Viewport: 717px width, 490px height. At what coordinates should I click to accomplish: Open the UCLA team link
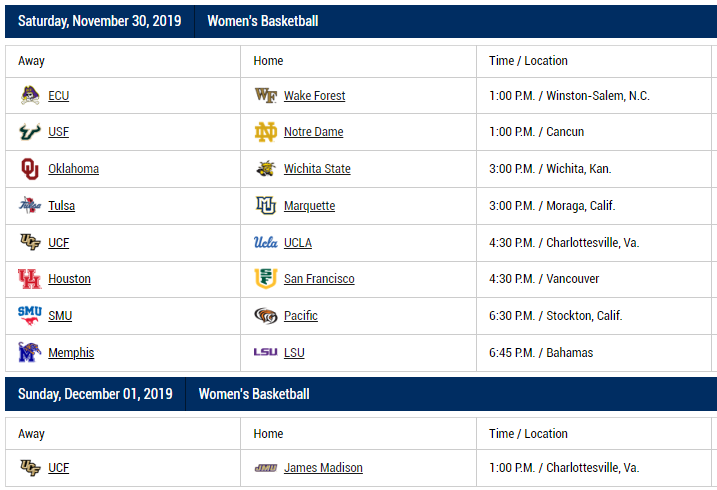298,243
